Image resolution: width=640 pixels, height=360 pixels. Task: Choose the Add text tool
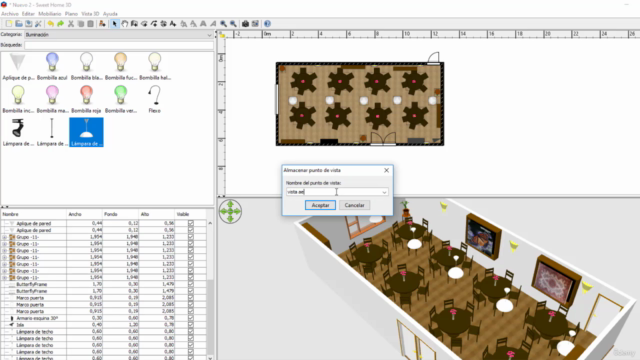[x=173, y=24]
